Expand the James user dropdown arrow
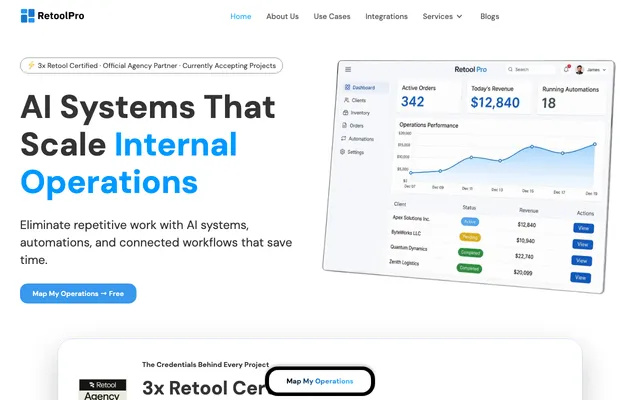 (x=604, y=70)
